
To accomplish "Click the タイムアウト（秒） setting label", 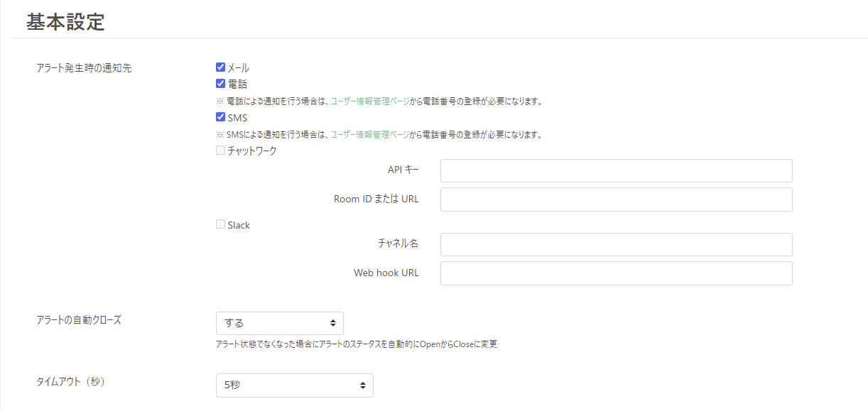I will 70,382.
